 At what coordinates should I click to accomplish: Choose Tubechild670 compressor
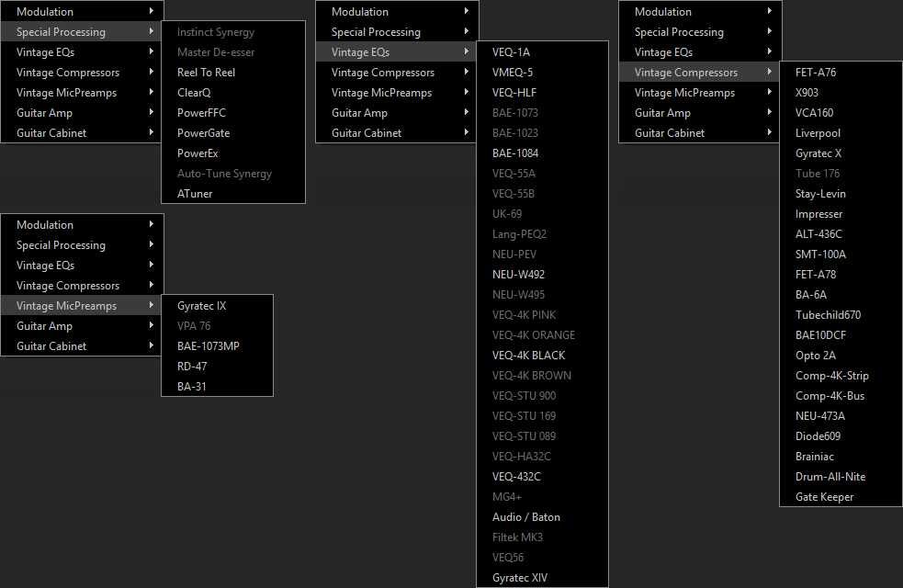(x=841, y=315)
